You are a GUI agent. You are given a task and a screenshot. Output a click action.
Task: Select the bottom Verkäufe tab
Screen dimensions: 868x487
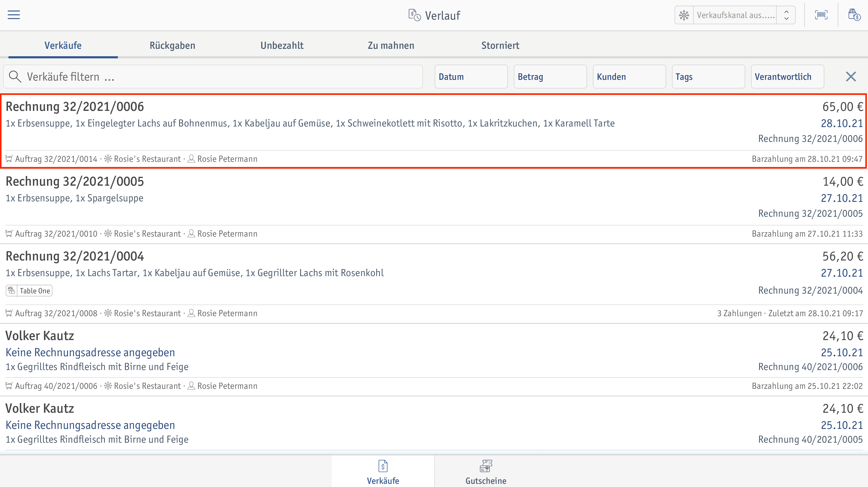click(383, 472)
